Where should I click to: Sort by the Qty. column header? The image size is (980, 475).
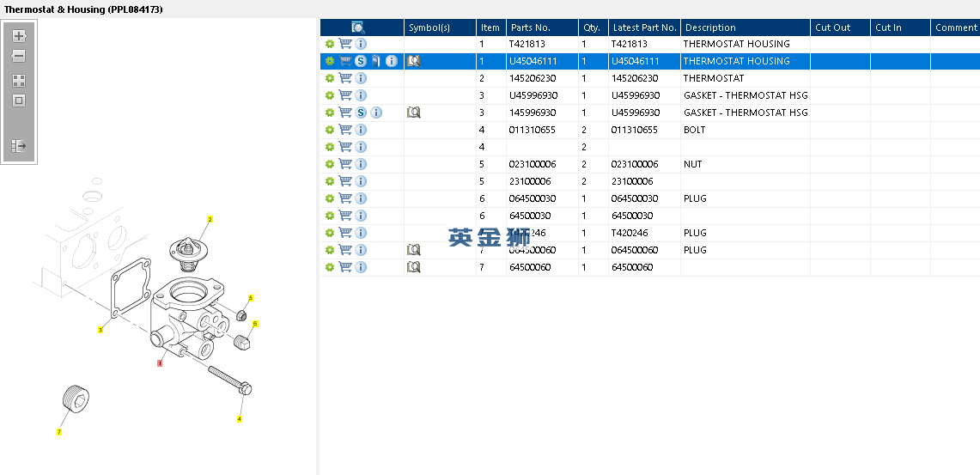[593, 27]
